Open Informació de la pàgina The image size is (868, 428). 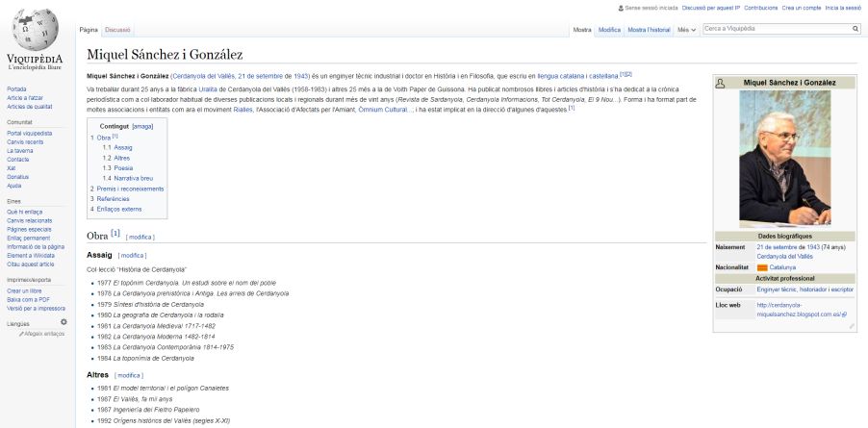click(36, 247)
